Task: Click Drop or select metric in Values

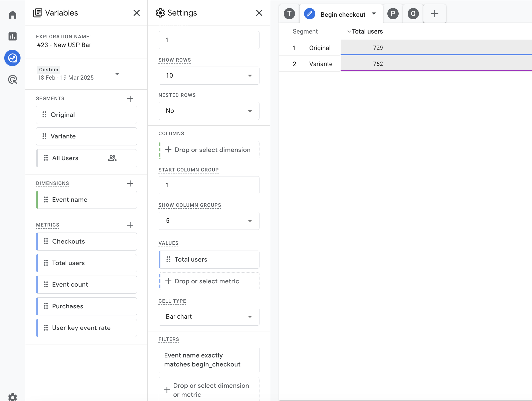Action: (209, 281)
